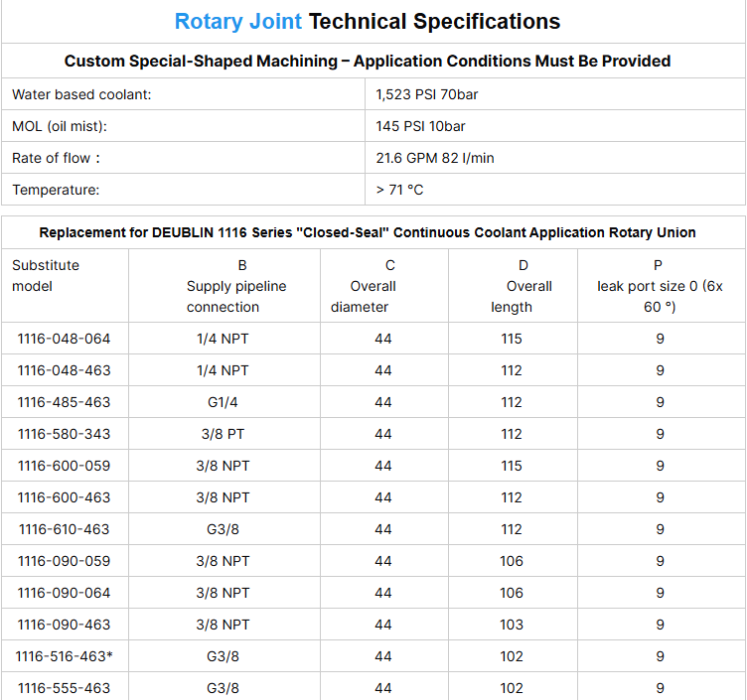The image size is (747, 700).
Task: Select model 1116-048-064
Action: point(64,339)
